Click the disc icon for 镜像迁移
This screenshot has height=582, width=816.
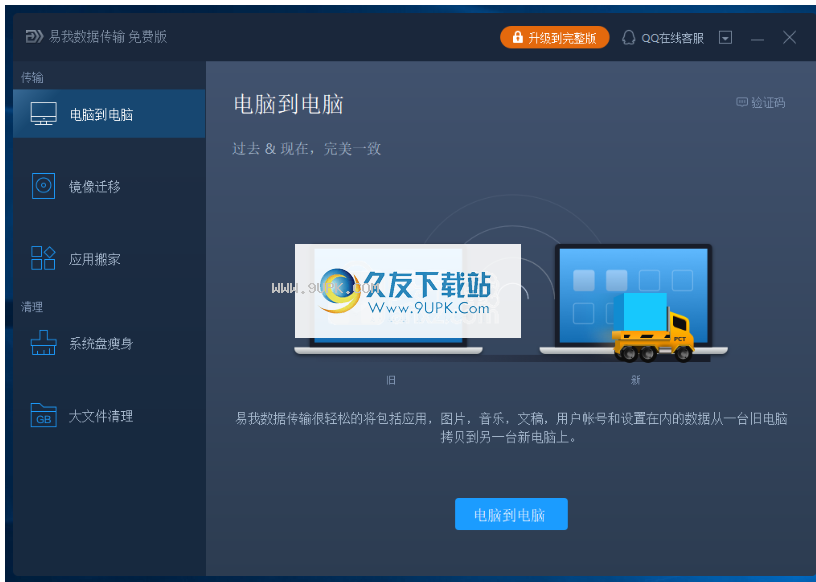pos(43,186)
